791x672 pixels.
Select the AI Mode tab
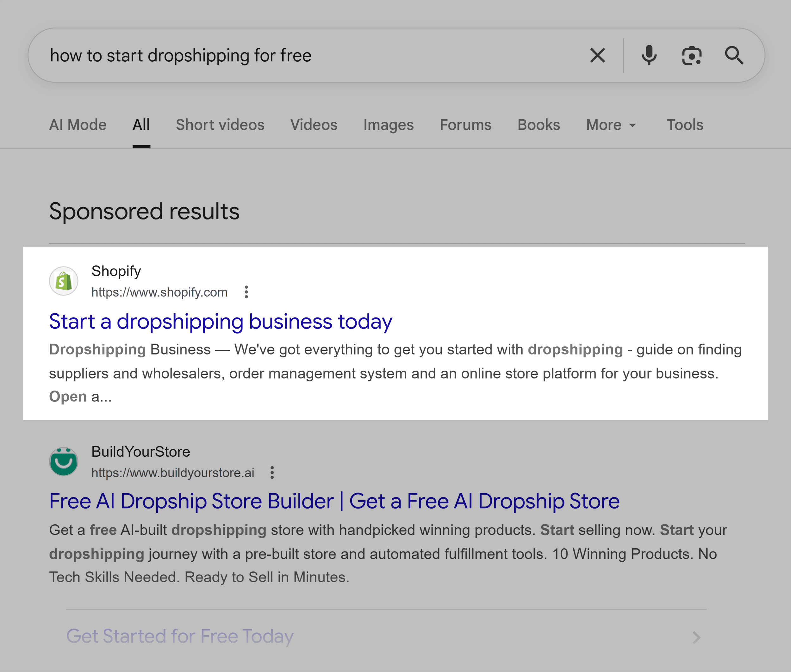78,125
